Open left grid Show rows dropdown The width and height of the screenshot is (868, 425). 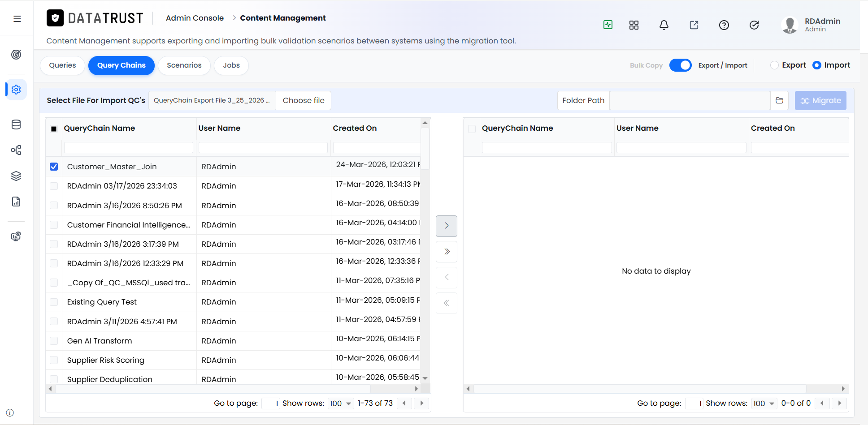pos(341,404)
